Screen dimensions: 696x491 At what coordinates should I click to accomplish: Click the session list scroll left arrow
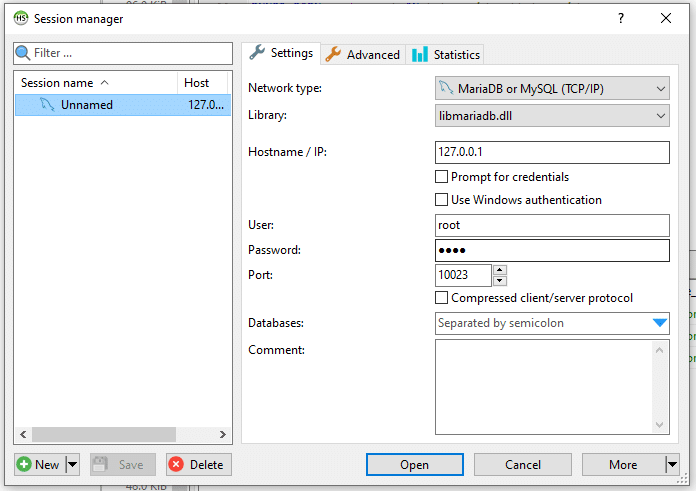tap(23, 434)
